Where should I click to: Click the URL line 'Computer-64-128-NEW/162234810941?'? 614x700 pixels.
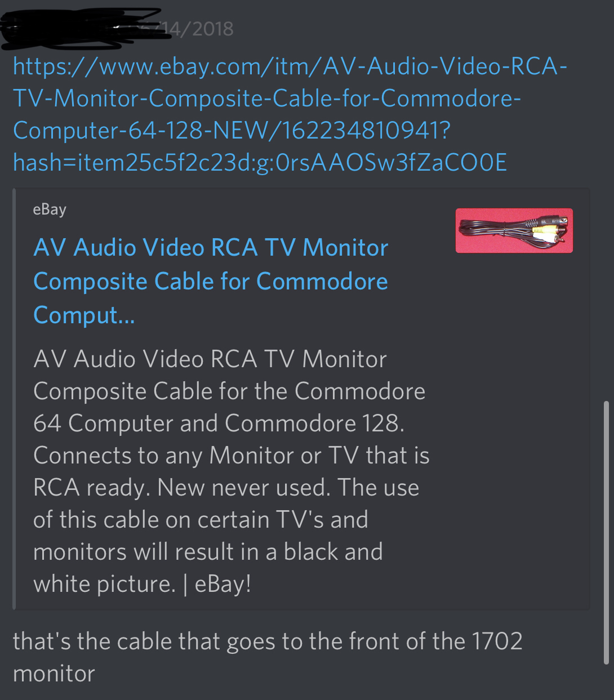(232, 131)
